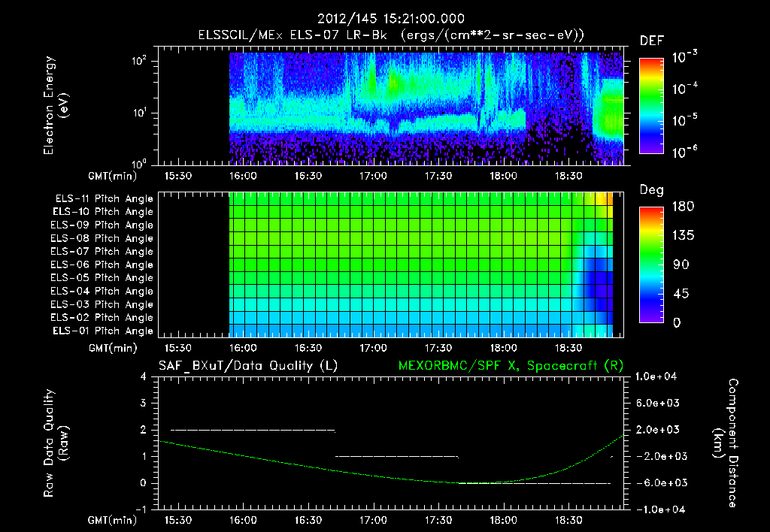
Task: Click the GMT(min) label under the bottom plot
Action: [112, 520]
